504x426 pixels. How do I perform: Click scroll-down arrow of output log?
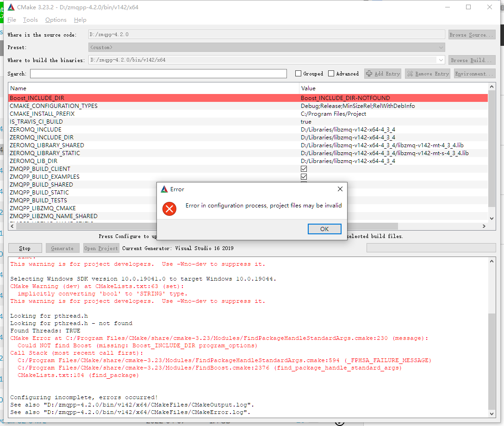pyautogui.click(x=492, y=414)
